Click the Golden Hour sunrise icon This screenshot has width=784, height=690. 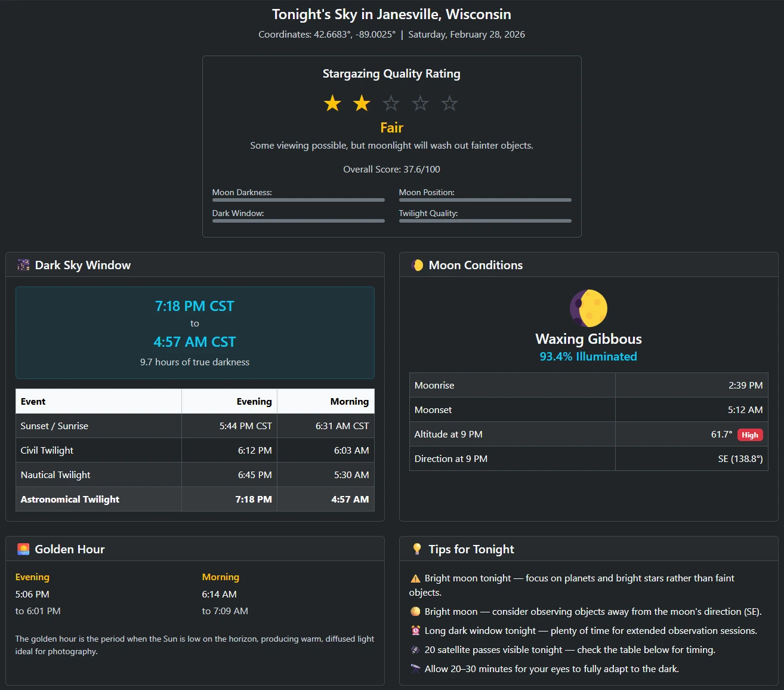click(x=23, y=550)
